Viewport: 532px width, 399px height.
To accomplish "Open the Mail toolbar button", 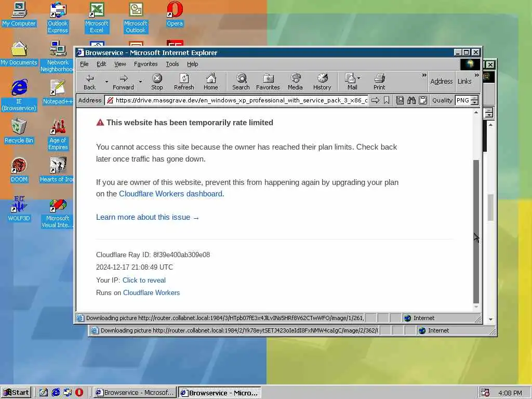I will pos(351,82).
